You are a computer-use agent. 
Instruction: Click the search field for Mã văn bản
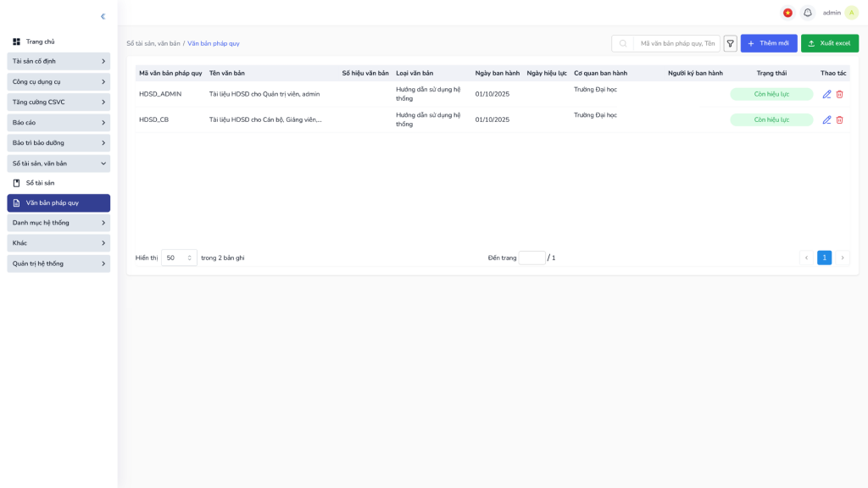(676, 43)
